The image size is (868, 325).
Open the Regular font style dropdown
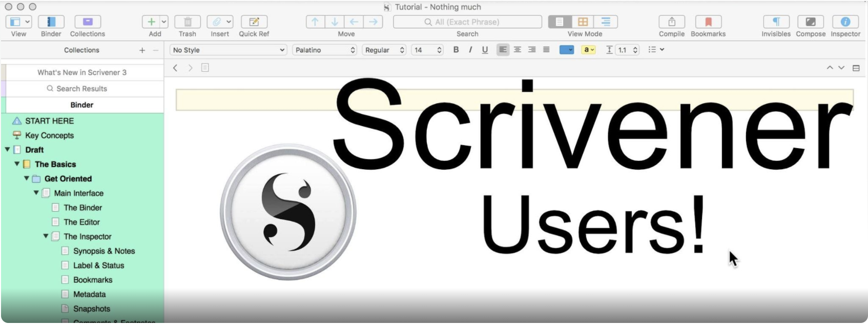click(384, 50)
